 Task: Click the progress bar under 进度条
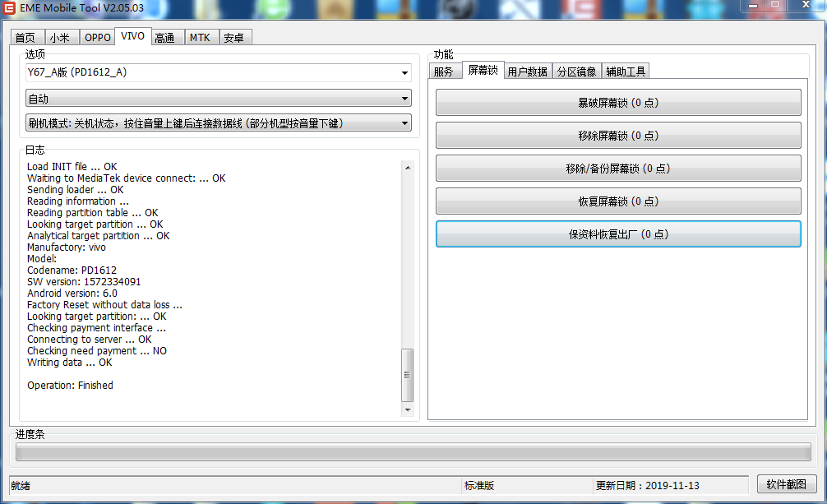[x=413, y=452]
